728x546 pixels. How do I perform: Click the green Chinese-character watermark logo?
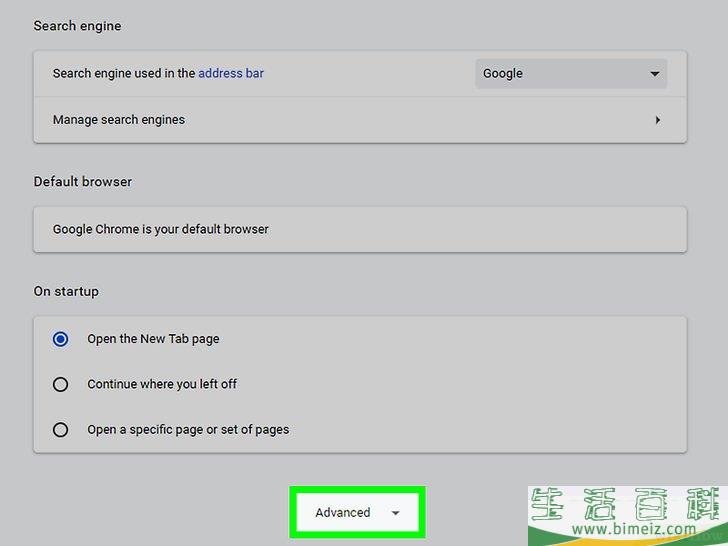(x=626, y=503)
